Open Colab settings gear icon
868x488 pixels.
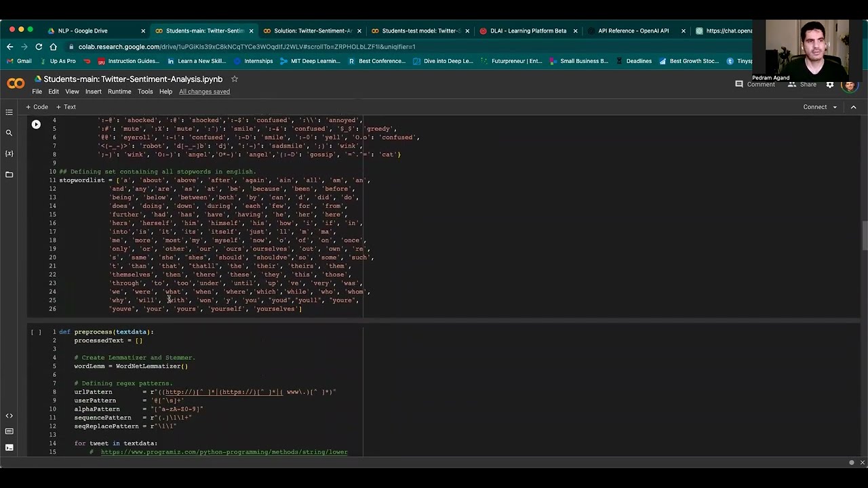(830, 85)
